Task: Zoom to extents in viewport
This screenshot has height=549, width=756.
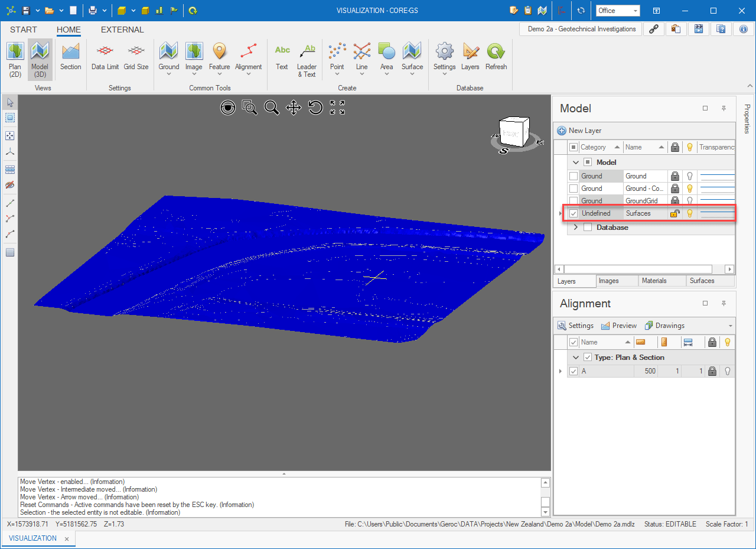Action: point(337,108)
